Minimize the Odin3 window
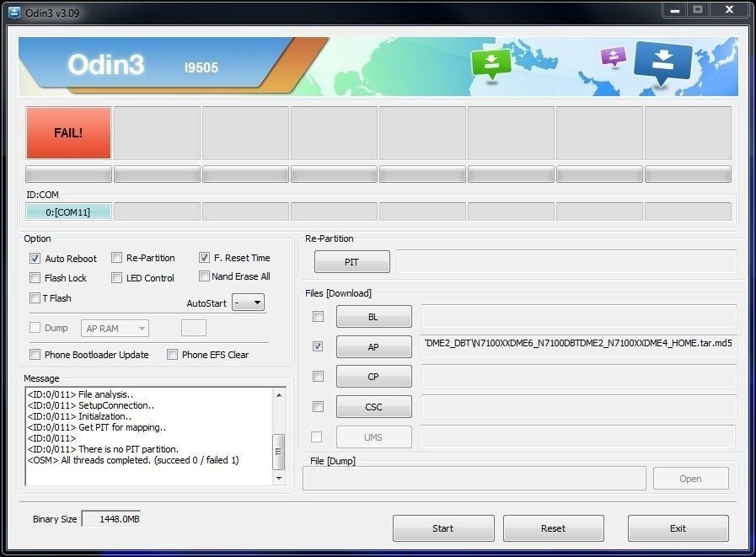Viewport: 756px width, 557px height. (x=675, y=10)
